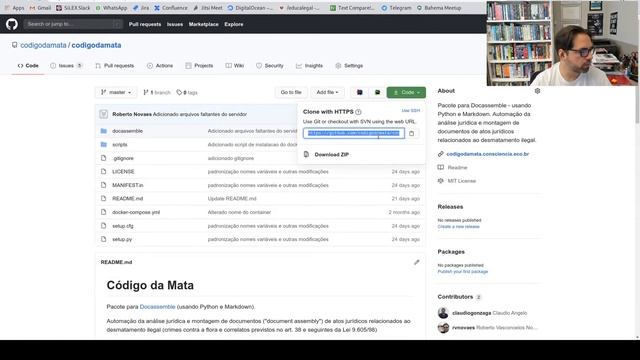Click the scripts folder icon
Image resolution: width=640 pixels, height=360 pixels.
click(x=104, y=144)
